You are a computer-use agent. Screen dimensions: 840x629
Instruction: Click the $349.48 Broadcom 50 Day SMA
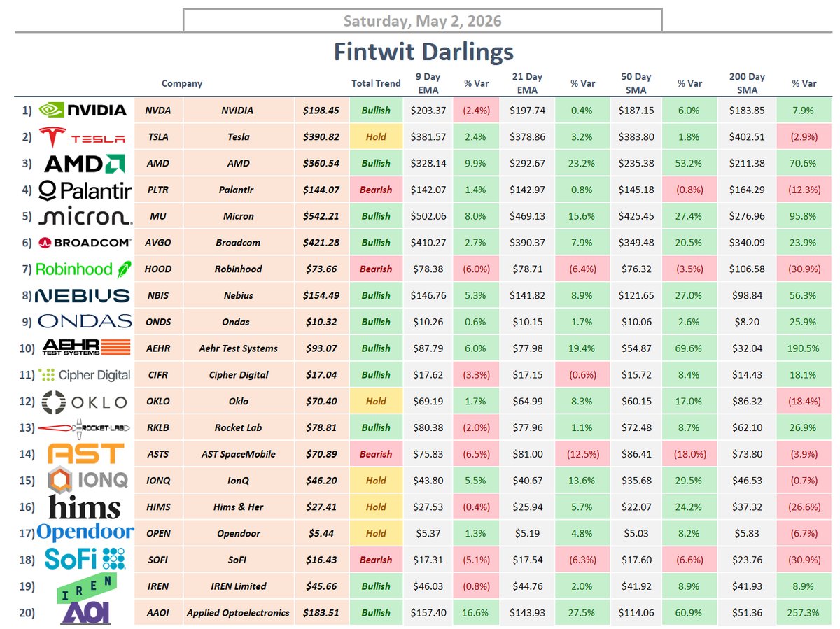637,243
